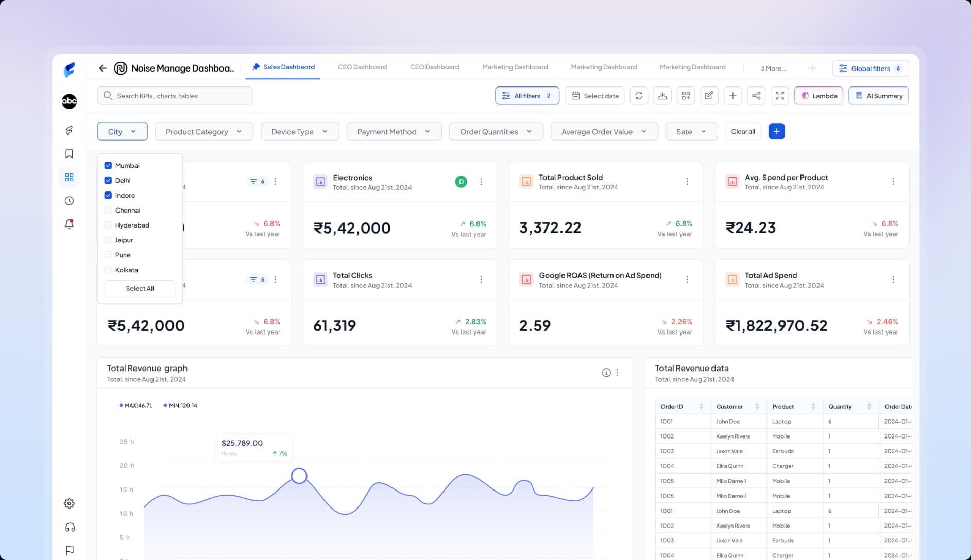Open the Marketing Dashboard tab

(x=514, y=67)
